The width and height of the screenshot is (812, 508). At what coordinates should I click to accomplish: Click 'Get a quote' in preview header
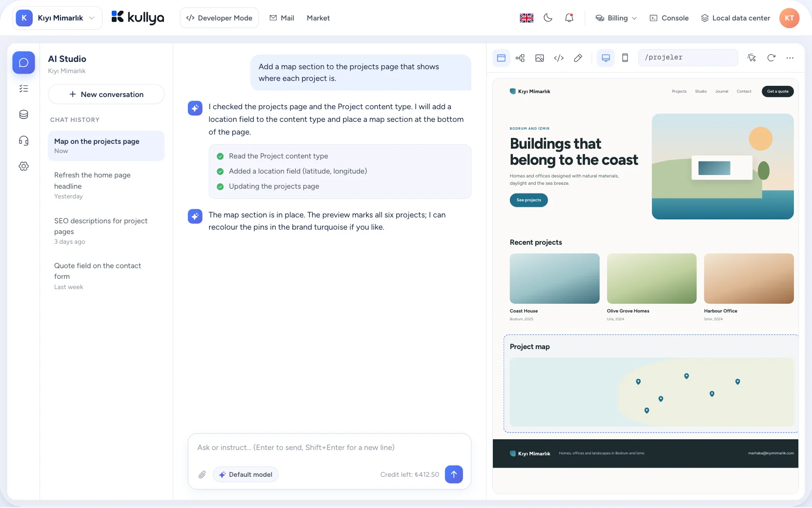tap(777, 91)
